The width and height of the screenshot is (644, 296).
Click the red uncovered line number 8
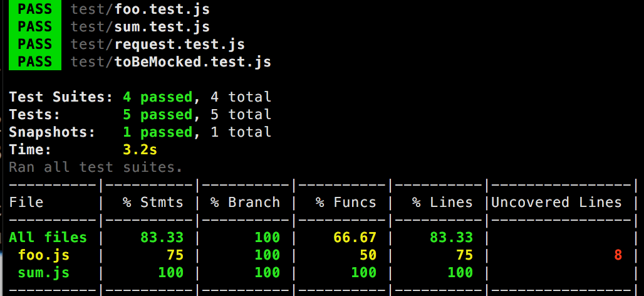point(617,255)
